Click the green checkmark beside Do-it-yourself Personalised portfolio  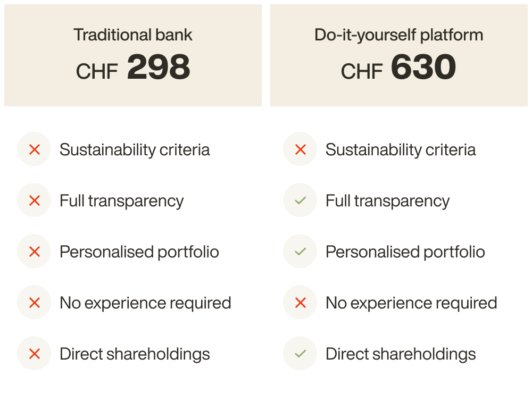pyautogui.click(x=300, y=252)
